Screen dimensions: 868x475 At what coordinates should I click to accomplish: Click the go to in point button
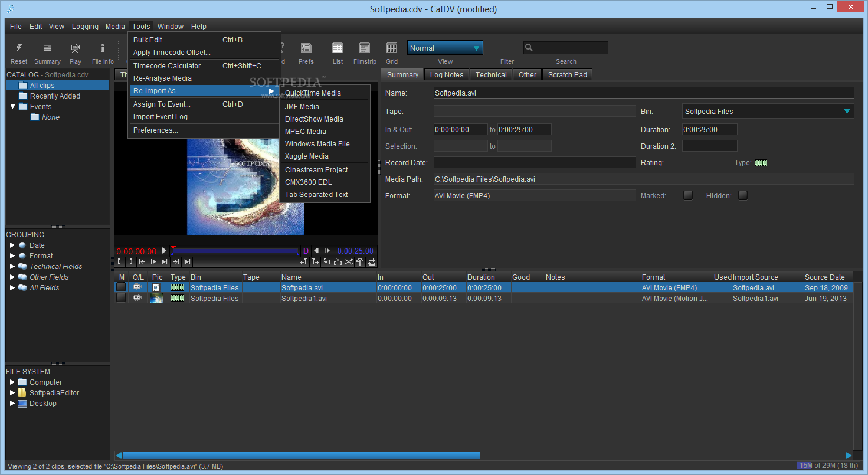(x=142, y=261)
